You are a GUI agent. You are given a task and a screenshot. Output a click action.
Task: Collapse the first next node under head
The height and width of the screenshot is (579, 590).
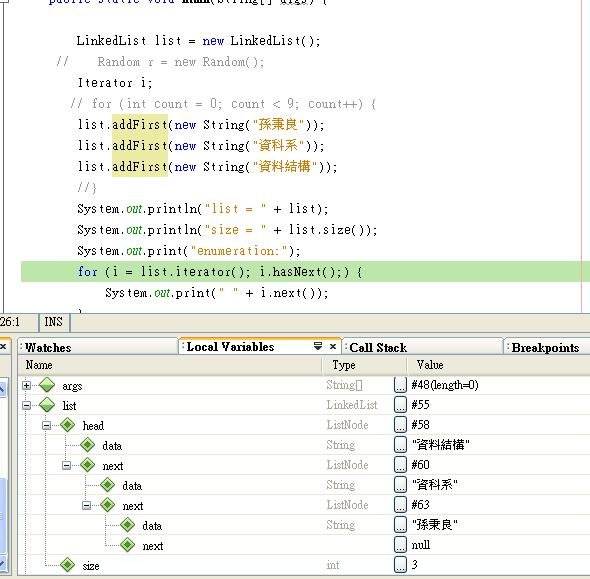(66, 465)
